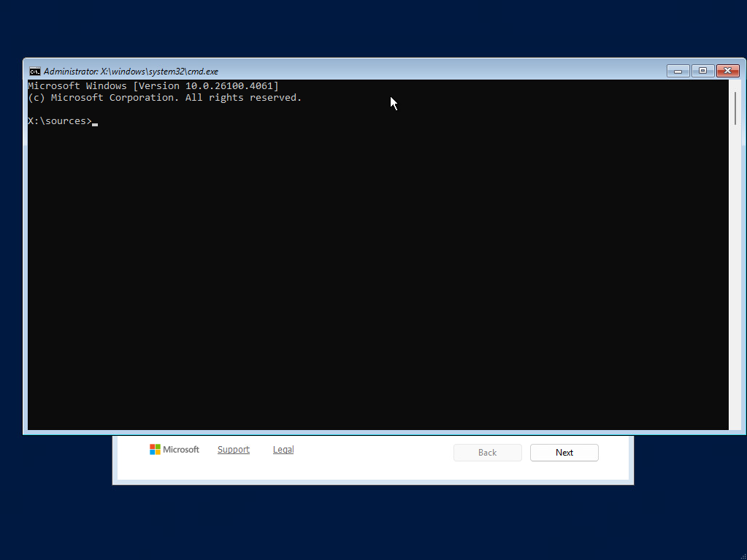Close the Administrator cmd.exe window

pyautogui.click(x=727, y=71)
